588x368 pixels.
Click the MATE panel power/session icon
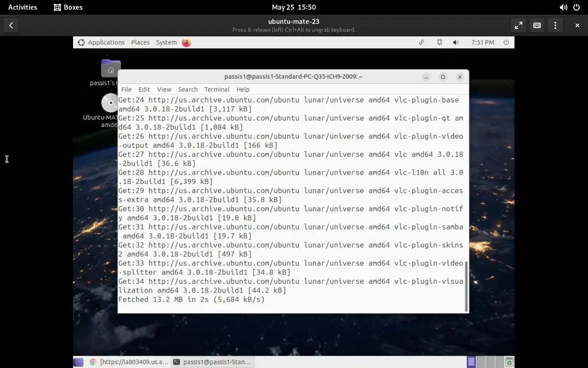pos(506,42)
